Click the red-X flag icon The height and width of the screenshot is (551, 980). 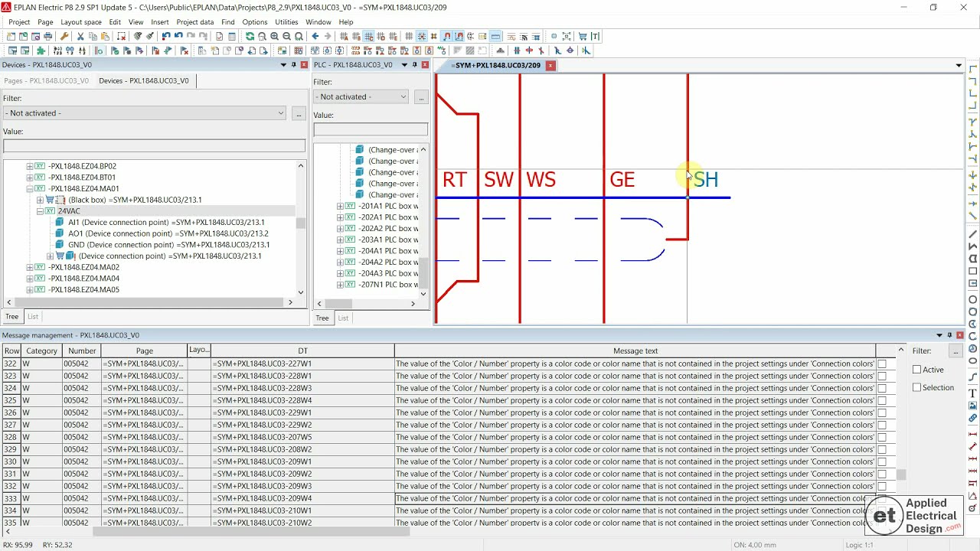coord(185,51)
